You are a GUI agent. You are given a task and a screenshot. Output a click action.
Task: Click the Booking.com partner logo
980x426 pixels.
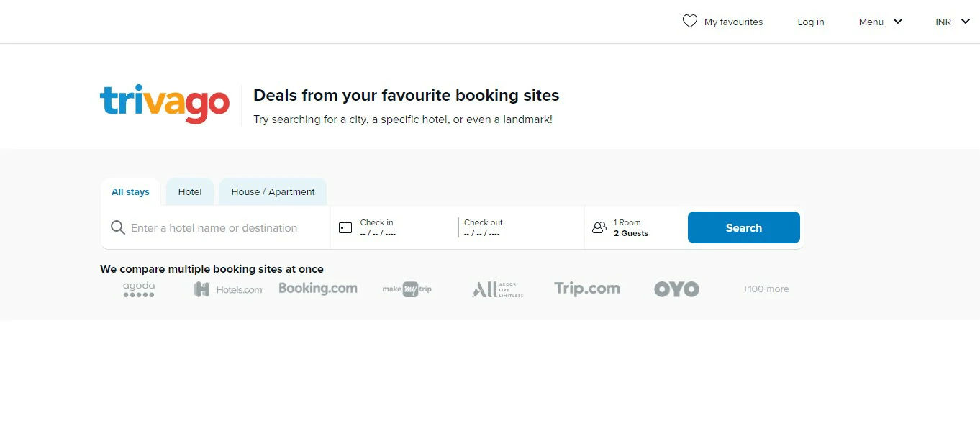coord(318,289)
